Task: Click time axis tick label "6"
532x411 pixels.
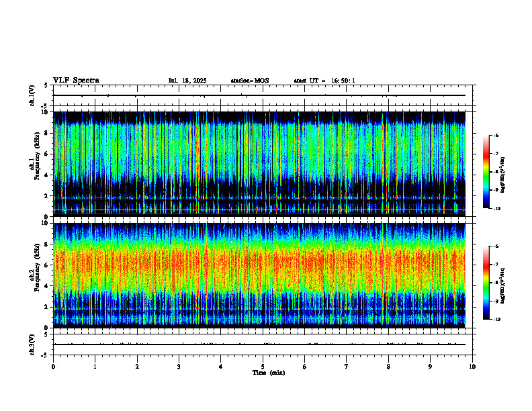Action: (305, 367)
